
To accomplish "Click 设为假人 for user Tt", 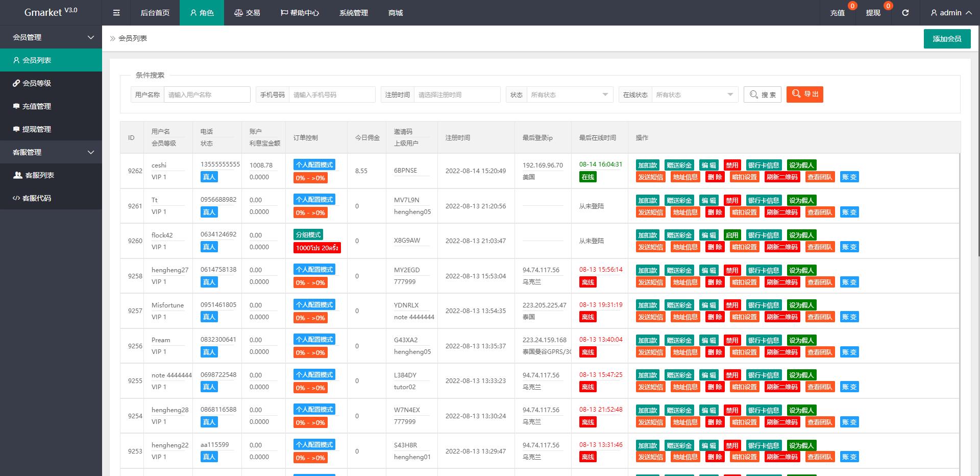I will pos(801,200).
